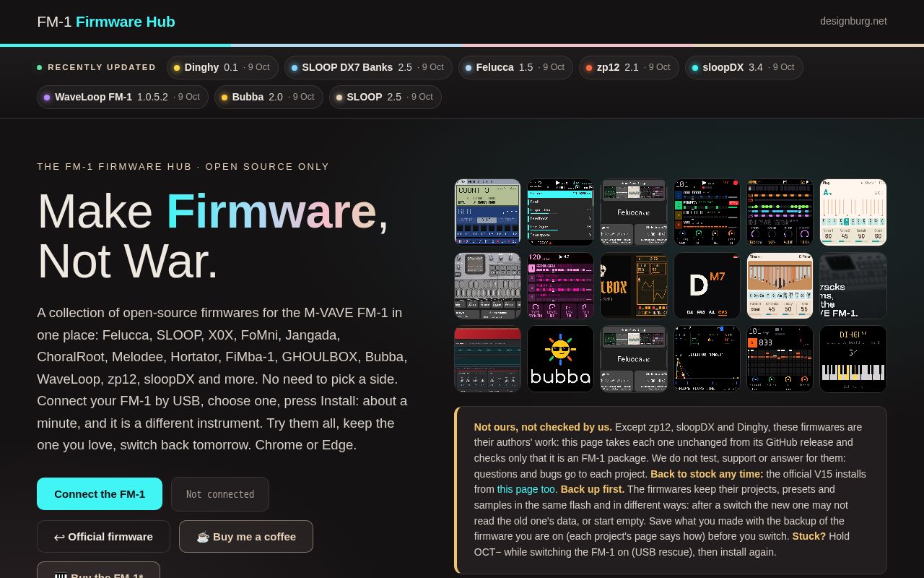
Task: Select the red-topped dark teal thumbnail
Action: click(487, 359)
